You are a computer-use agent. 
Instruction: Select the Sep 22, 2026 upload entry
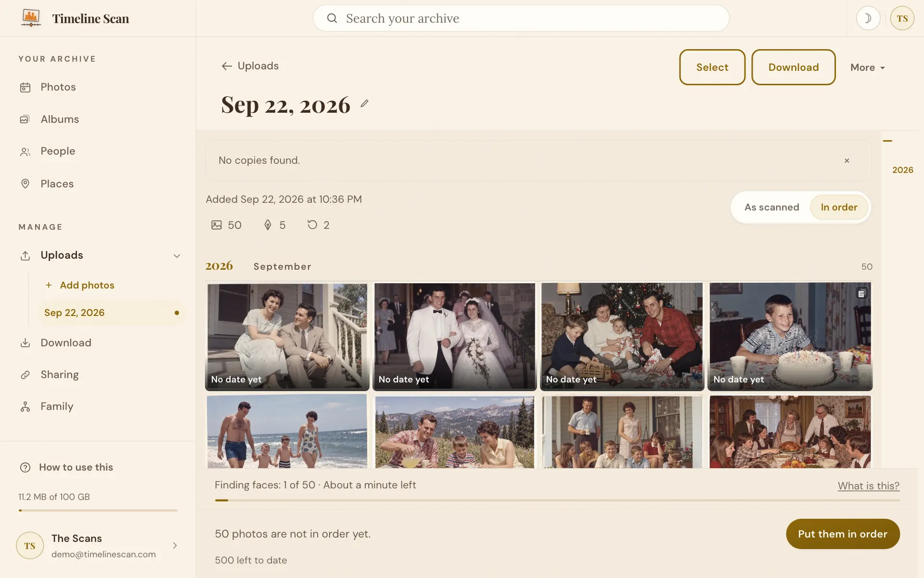111,313
